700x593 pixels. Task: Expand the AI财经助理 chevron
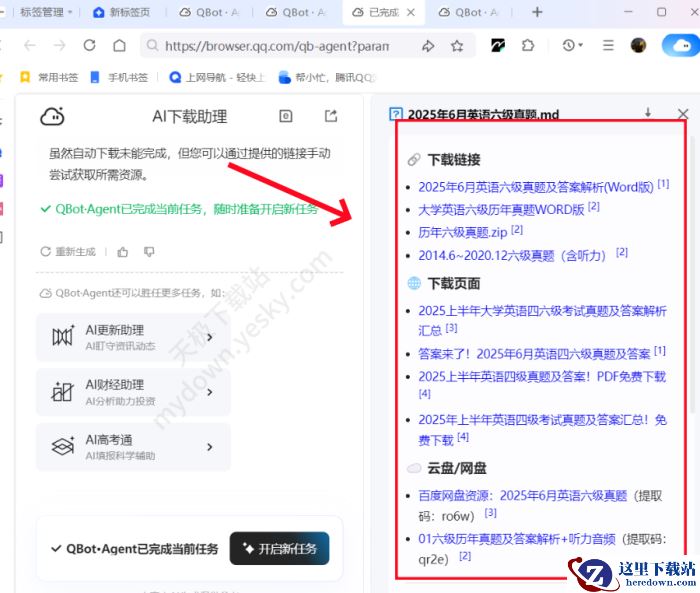pyautogui.click(x=210, y=392)
